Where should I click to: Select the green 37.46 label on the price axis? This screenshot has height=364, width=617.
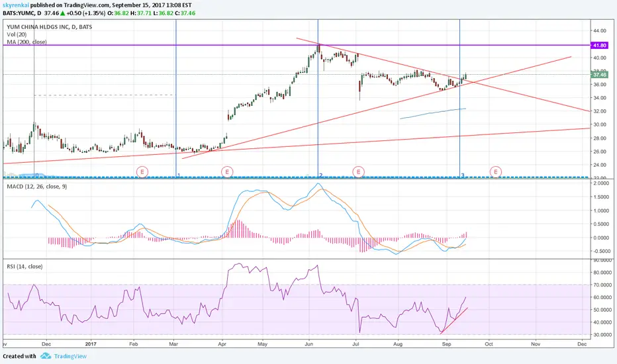click(x=599, y=74)
